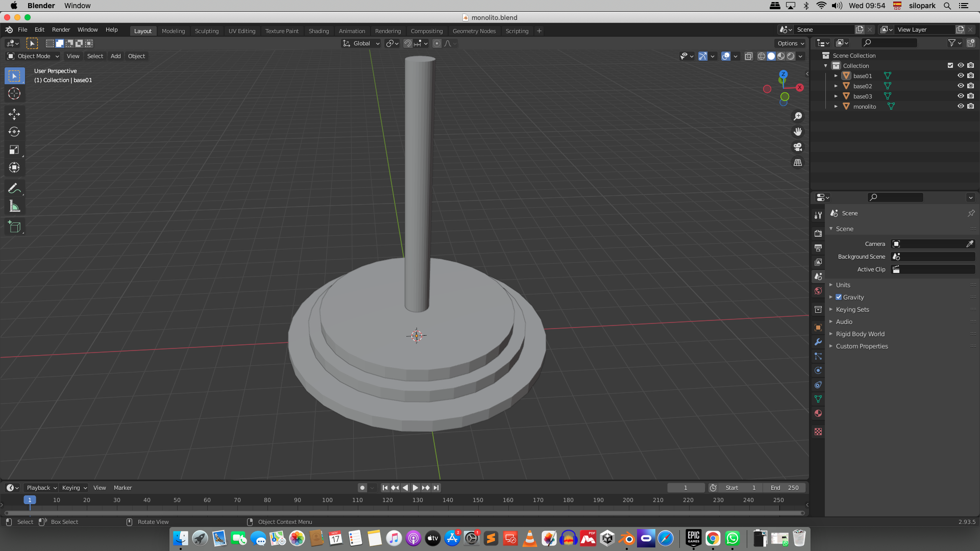Select the 3D Cursor tool
980x551 pixels.
point(14,93)
